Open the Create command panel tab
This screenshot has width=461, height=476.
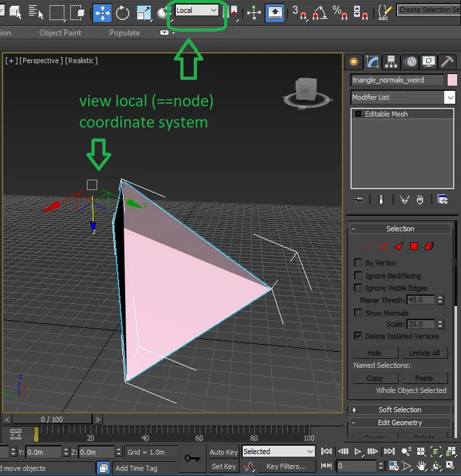click(x=353, y=62)
